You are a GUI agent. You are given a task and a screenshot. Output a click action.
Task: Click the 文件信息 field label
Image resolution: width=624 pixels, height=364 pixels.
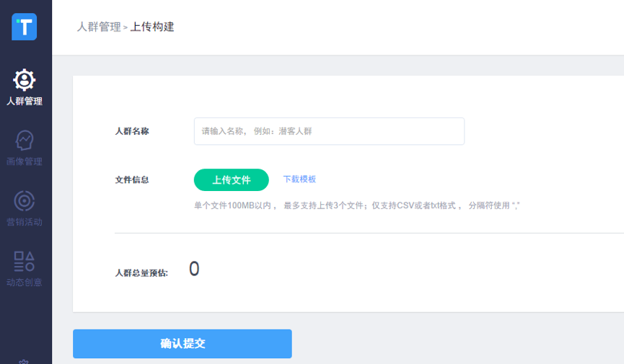[132, 179]
